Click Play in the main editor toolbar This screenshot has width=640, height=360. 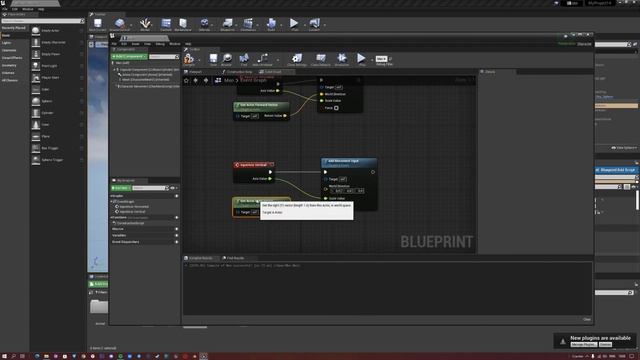coord(294,24)
